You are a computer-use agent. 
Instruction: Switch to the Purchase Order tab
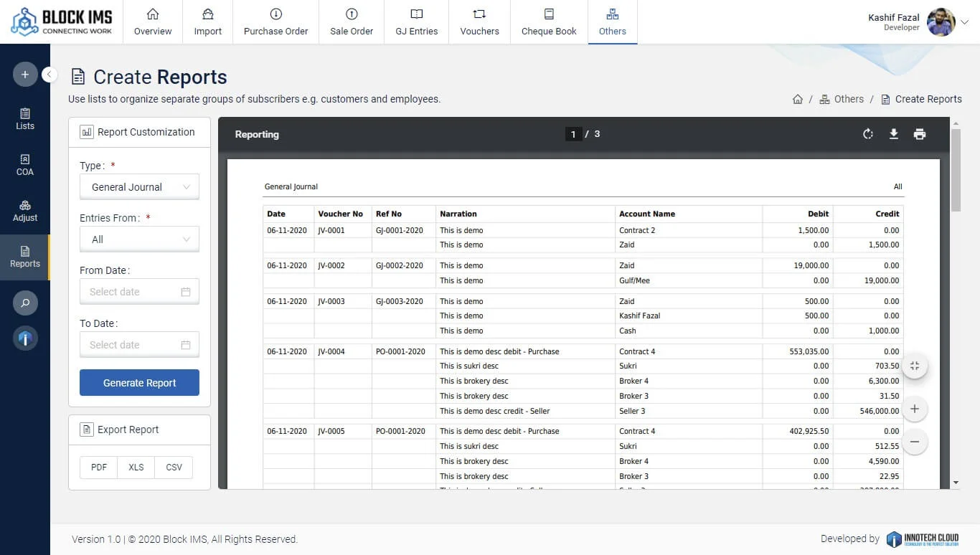point(275,22)
